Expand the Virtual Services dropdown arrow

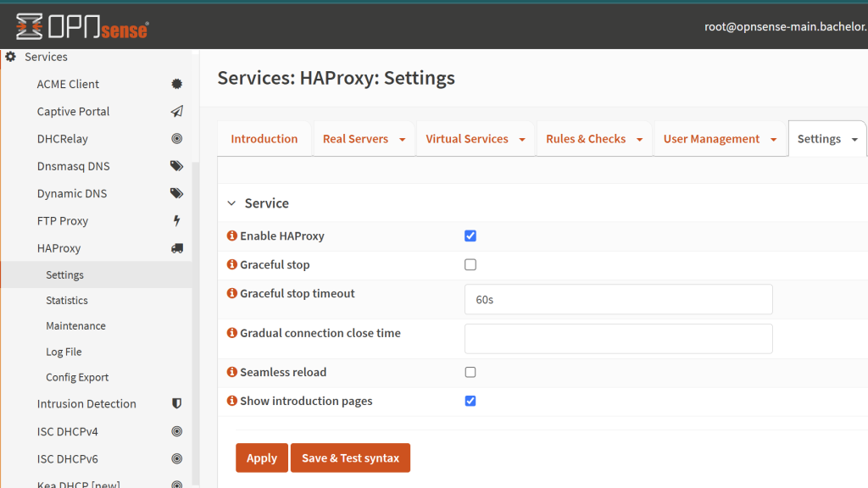522,140
